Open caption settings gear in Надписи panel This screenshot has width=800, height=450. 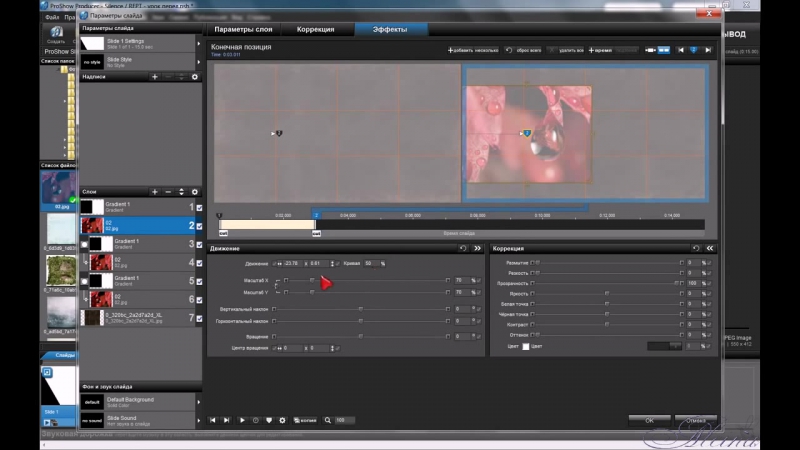[x=194, y=77]
